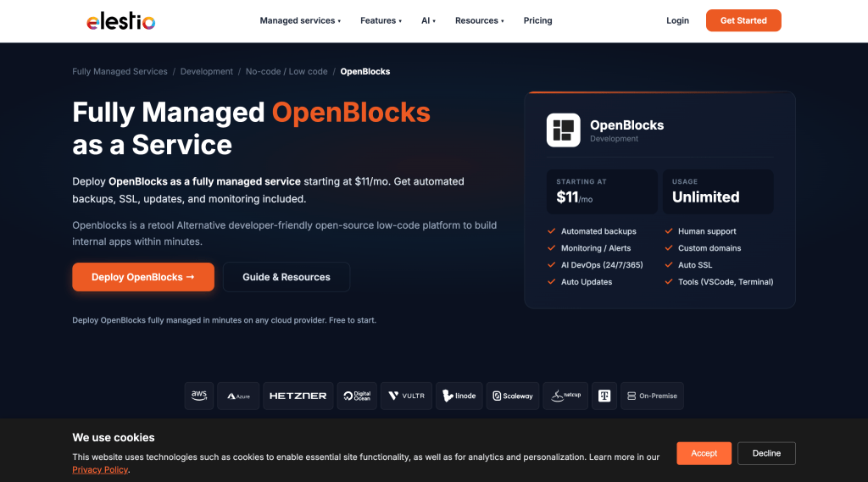Open the Resources dropdown menu
This screenshot has height=482, width=868.
click(x=480, y=20)
